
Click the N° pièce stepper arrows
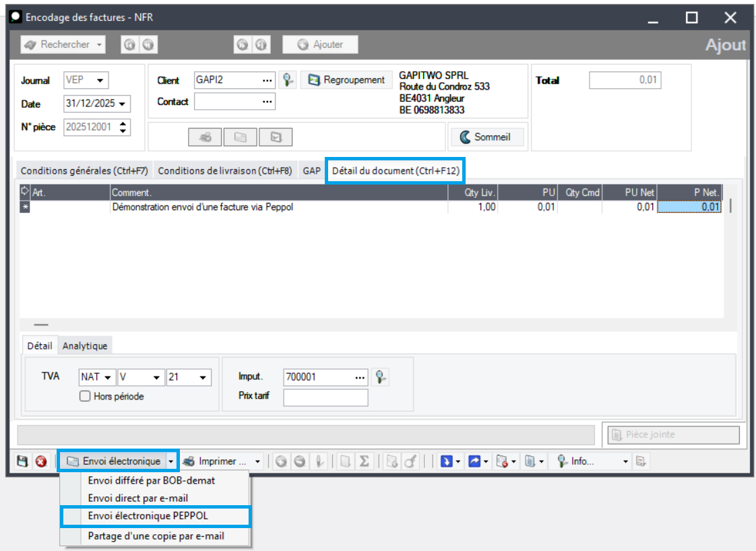[x=123, y=127]
